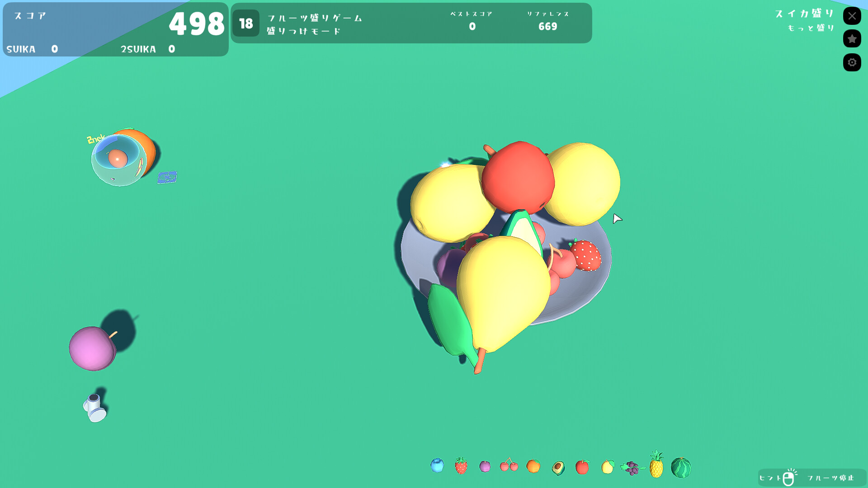Viewport: 868px width, 488px height.
Task: Open the settings via the gear button
Action: (852, 62)
